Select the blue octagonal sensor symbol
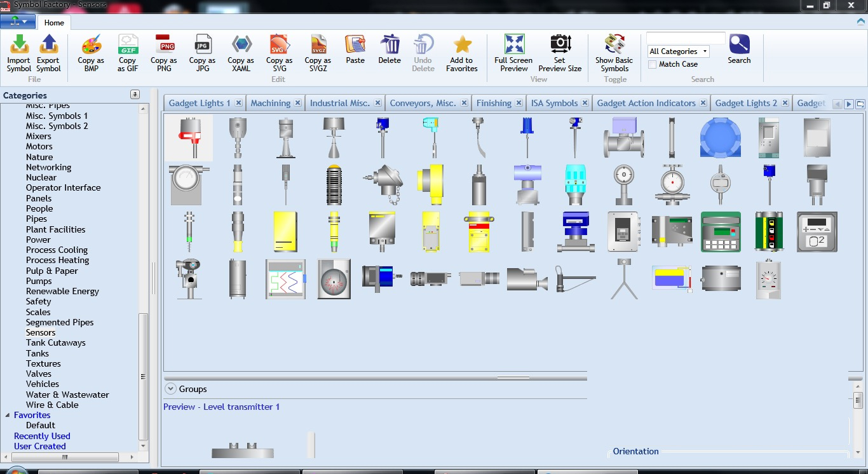Image resolution: width=868 pixels, height=474 pixels. coord(720,137)
